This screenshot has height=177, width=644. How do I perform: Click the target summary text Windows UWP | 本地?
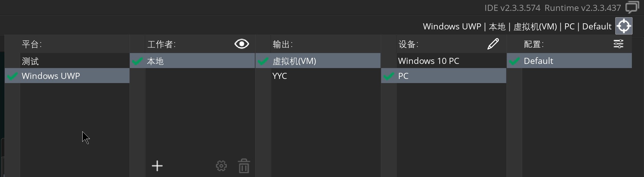517,27
